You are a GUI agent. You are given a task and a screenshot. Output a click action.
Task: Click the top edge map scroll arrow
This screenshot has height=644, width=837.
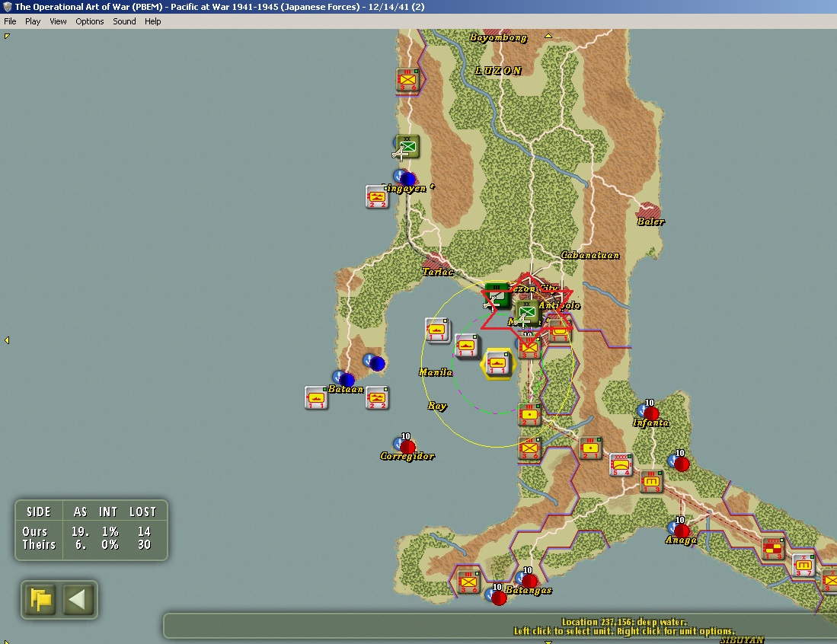[548, 36]
